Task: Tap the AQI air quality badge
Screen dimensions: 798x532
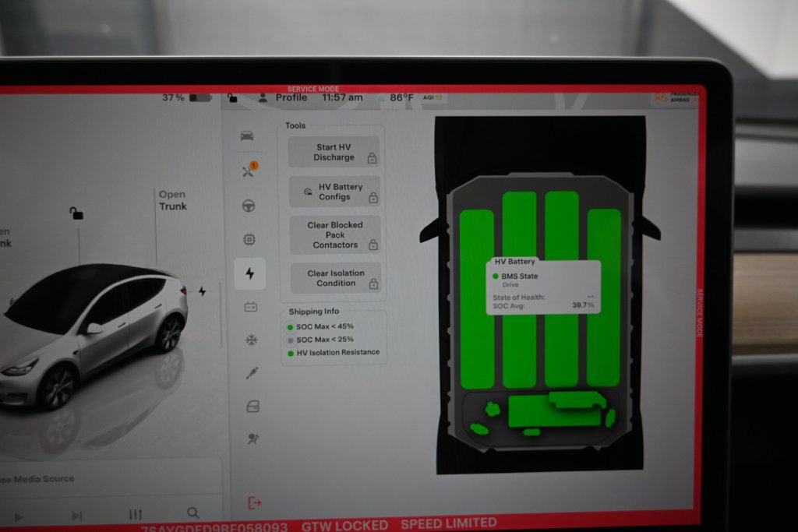Action: (x=433, y=97)
